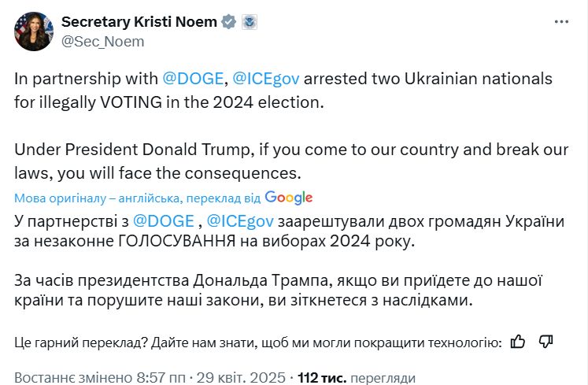Screen dimensions: 588x385
Task: Rate translation with thumbs down icon
Action: (546, 341)
